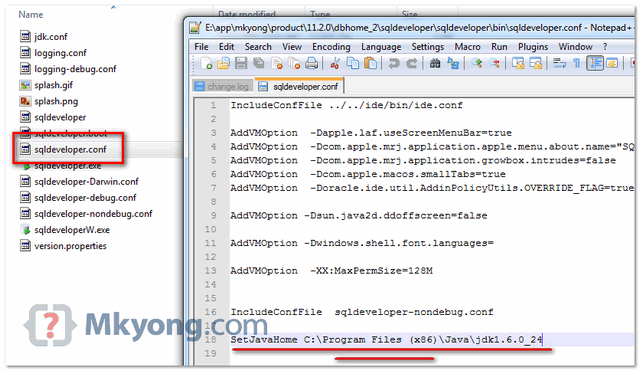Click the Open file folder icon
This screenshot has width=640, height=371.
[224, 63]
